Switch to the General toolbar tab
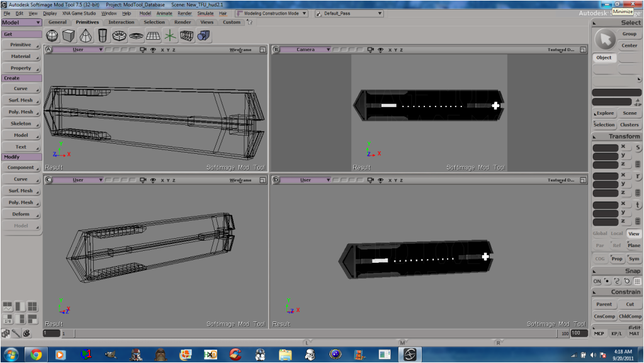Viewport: 644px width, 363px height. (57, 22)
